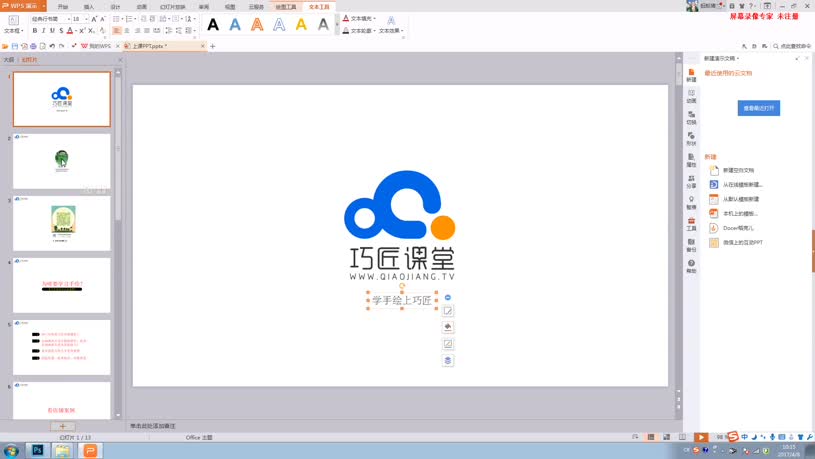Open the 插入 Insert ribbon tab
The height and width of the screenshot is (459, 815).
[x=89, y=7]
